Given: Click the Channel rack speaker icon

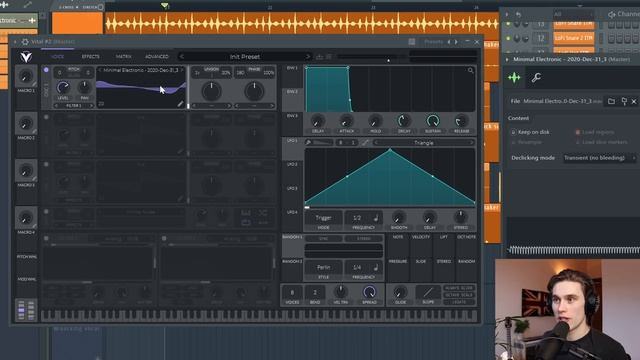Looking at the screenshot, I should pyautogui.click(x=611, y=15).
